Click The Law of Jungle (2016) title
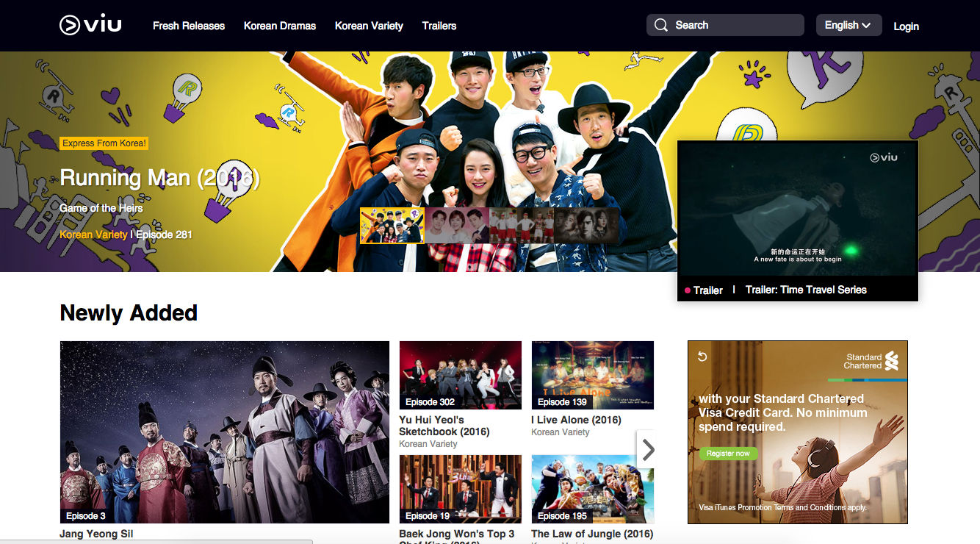 [x=592, y=534]
